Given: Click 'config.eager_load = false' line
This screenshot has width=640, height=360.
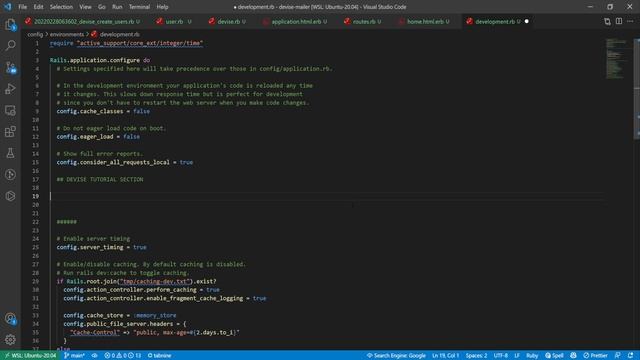Looking at the screenshot, I should [x=98, y=137].
